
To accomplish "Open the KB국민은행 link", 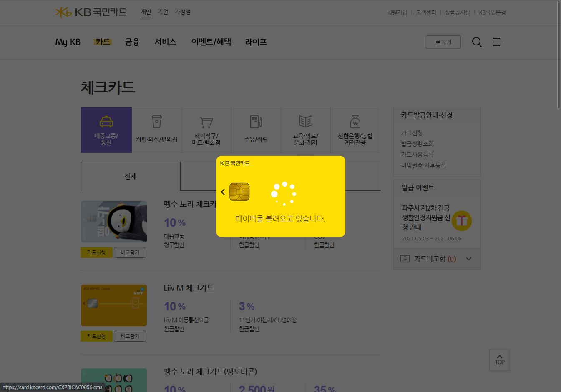I will point(492,12).
